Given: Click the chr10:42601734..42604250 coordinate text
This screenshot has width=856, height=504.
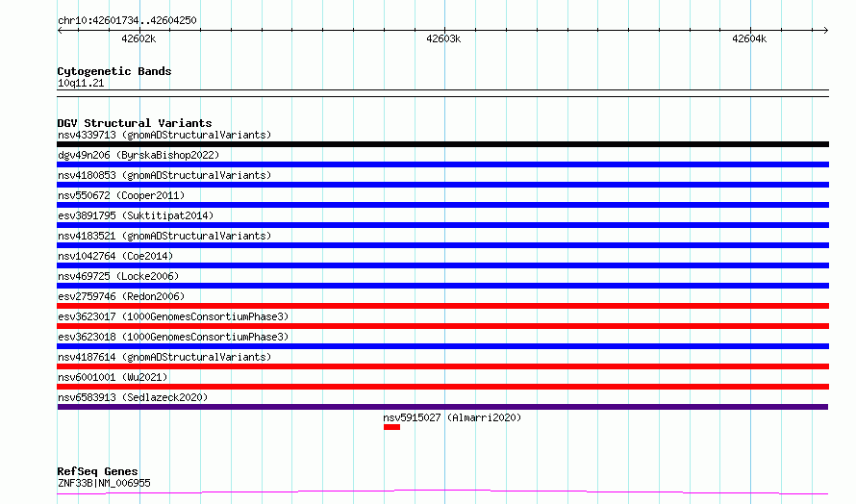Looking at the screenshot, I should 127,20.
